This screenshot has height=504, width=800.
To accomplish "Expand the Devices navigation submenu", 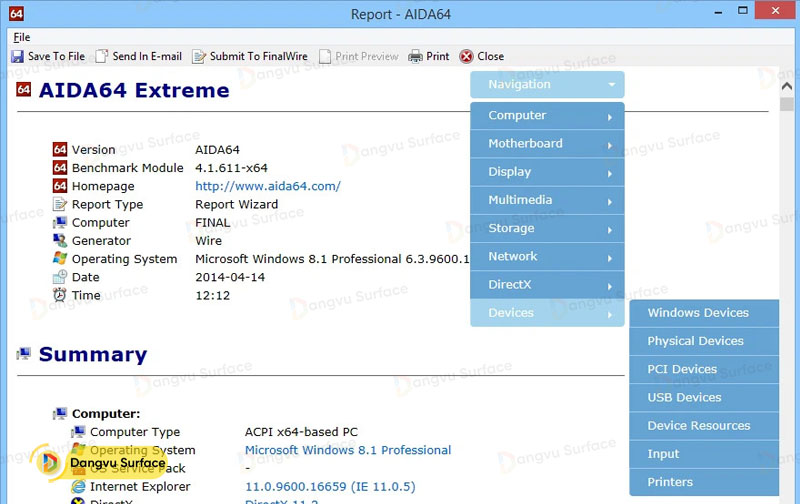I will click(547, 313).
